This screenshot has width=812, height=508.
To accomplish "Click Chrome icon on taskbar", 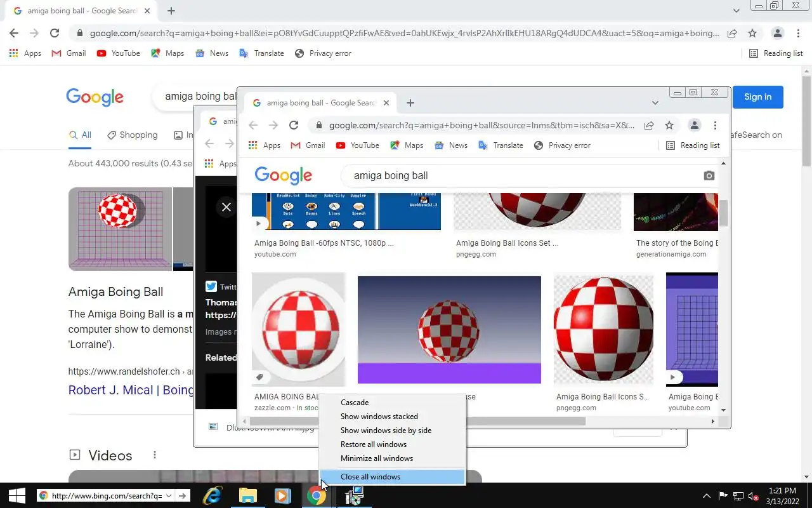I will tap(316, 496).
